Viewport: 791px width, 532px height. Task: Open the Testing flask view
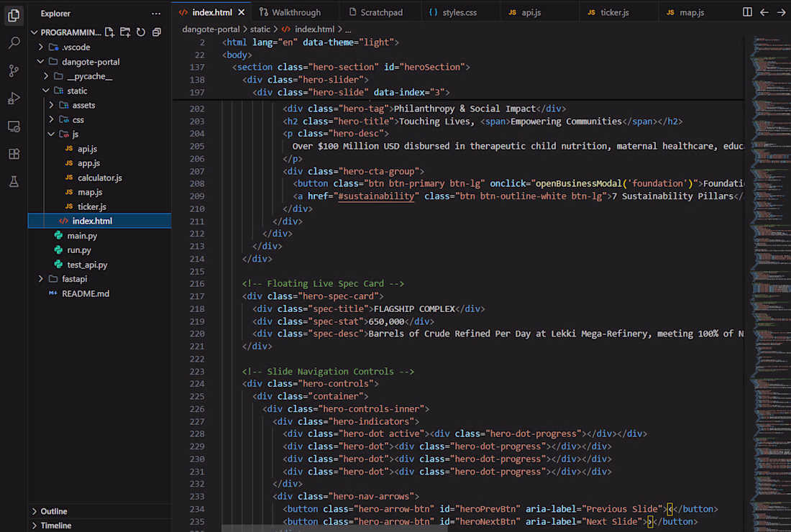tap(14, 182)
